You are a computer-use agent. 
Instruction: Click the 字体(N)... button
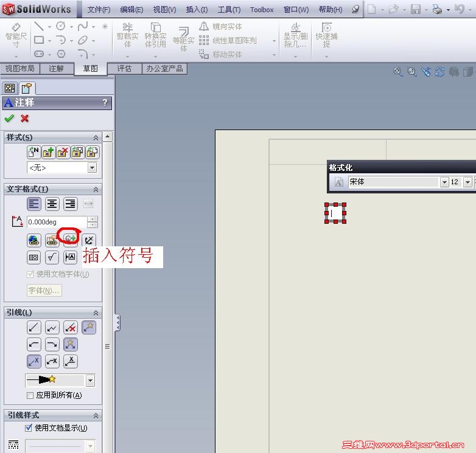44,291
